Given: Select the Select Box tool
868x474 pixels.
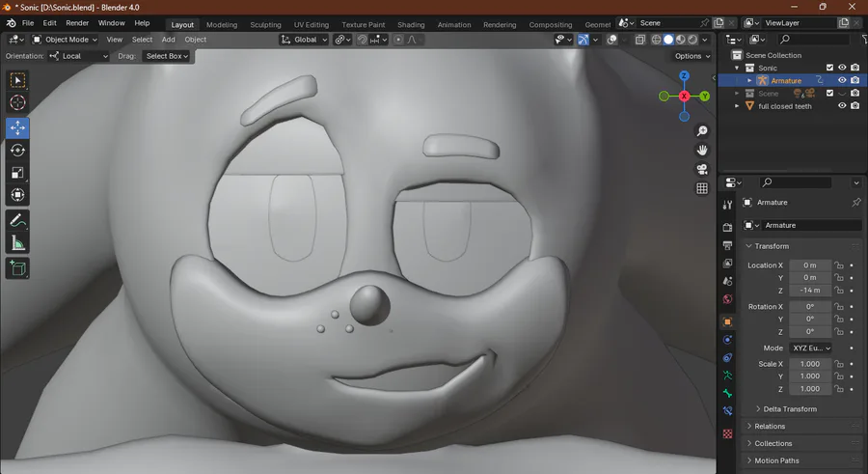Looking at the screenshot, I should pos(17,80).
